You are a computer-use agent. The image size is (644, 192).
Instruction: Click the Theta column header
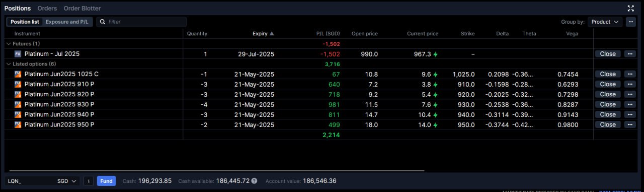tap(529, 34)
